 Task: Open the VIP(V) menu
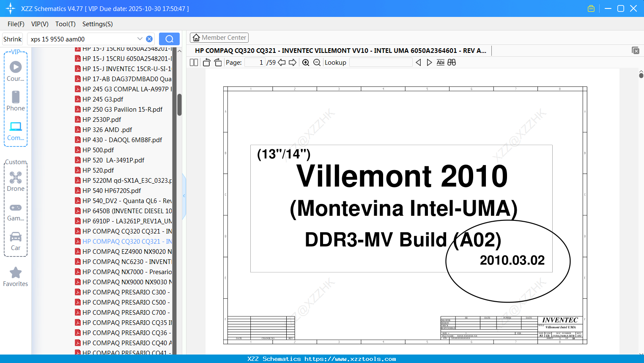40,24
